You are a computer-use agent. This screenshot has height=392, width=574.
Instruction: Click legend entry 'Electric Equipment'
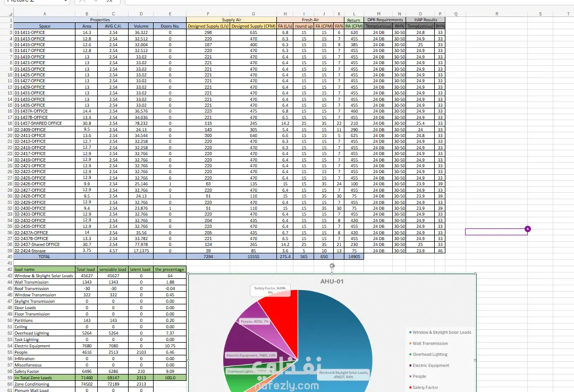click(431, 365)
